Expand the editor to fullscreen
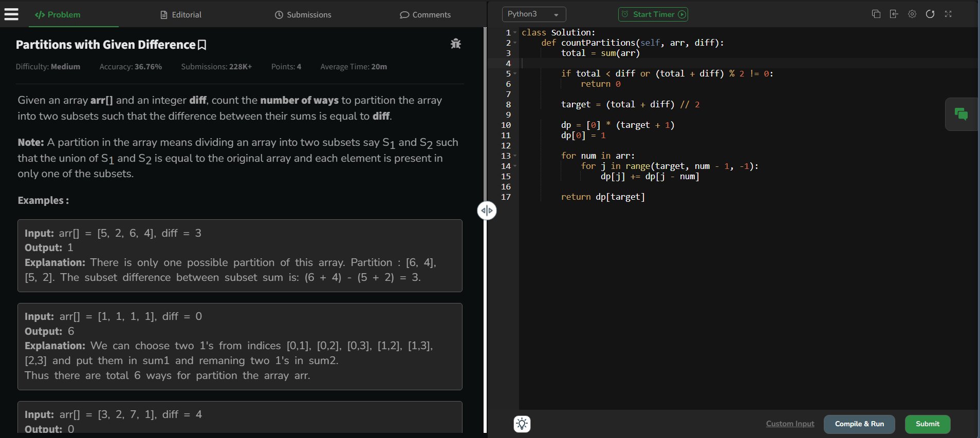 pyautogui.click(x=948, y=14)
